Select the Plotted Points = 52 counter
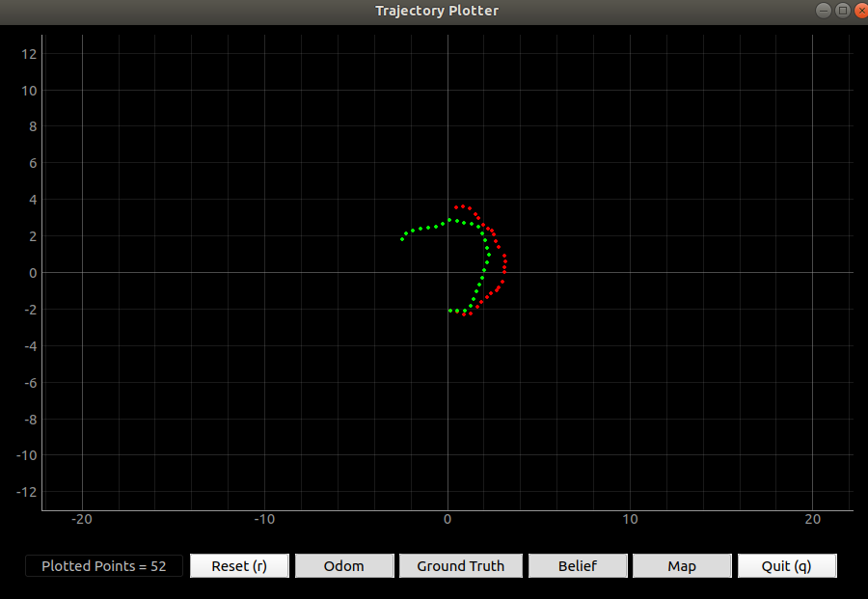Screen dimensions: 868x599 coord(104,566)
